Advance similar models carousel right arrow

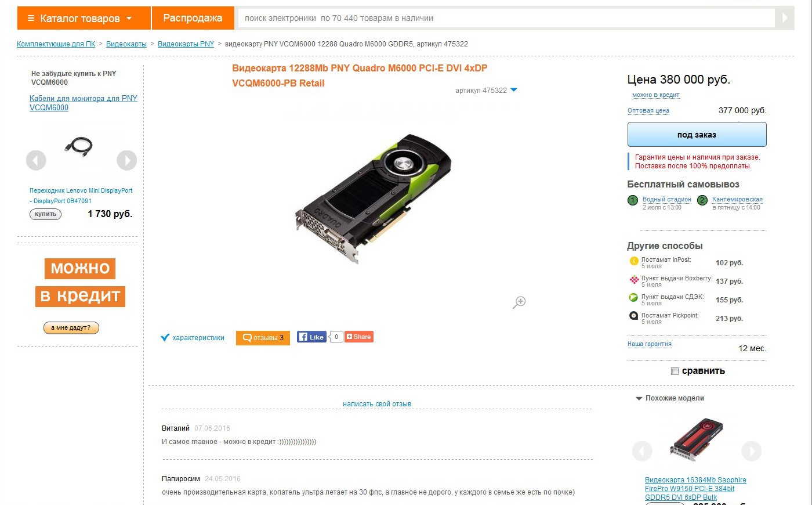point(751,451)
